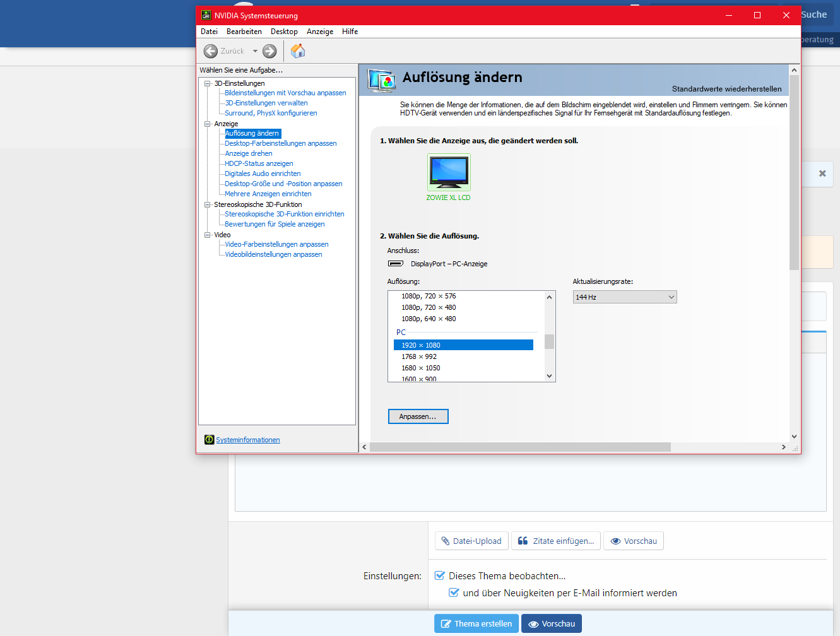Image resolution: width=840 pixels, height=636 pixels.
Task: Select 3D-Einstellungen verwalten
Action: (x=266, y=103)
